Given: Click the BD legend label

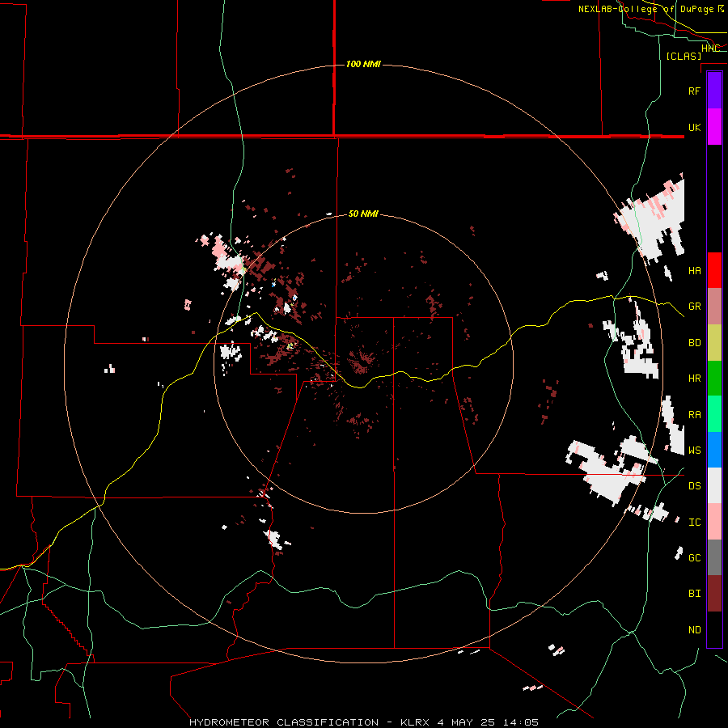Looking at the screenshot, I should [694, 343].
